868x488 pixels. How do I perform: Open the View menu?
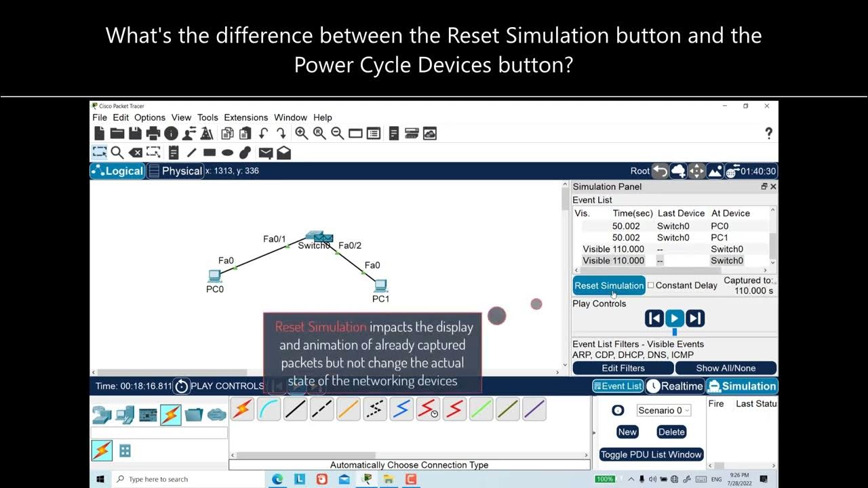(181, 117)
